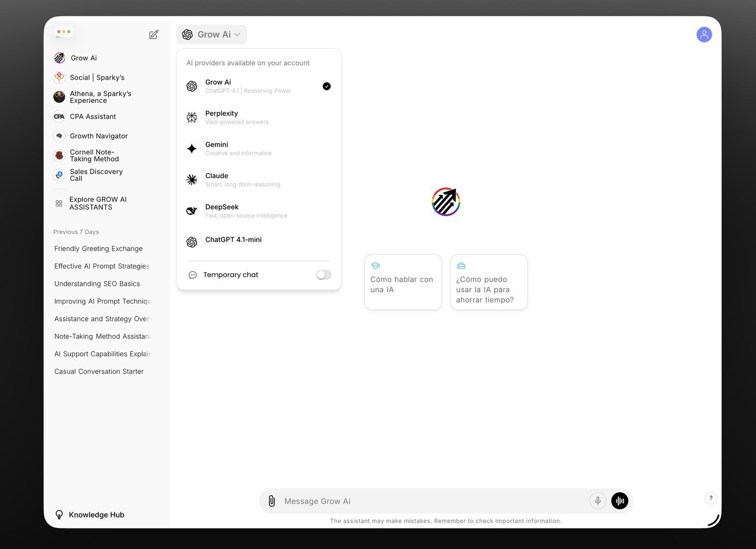This screenshot has width=756, height=549.
Task: Open the CPA Assistant
Action: pos(85,117)
